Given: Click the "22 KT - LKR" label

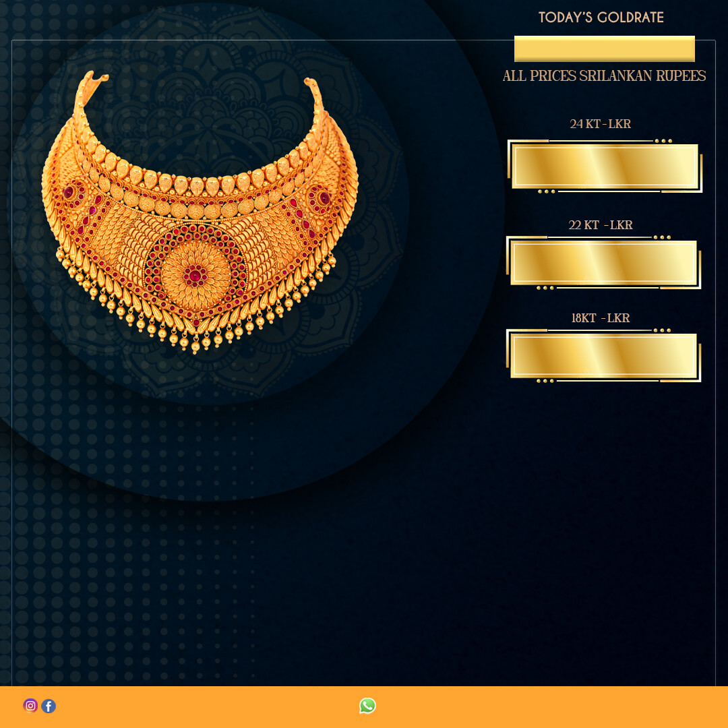Looking at the screenshot, I should pos(601,225).
